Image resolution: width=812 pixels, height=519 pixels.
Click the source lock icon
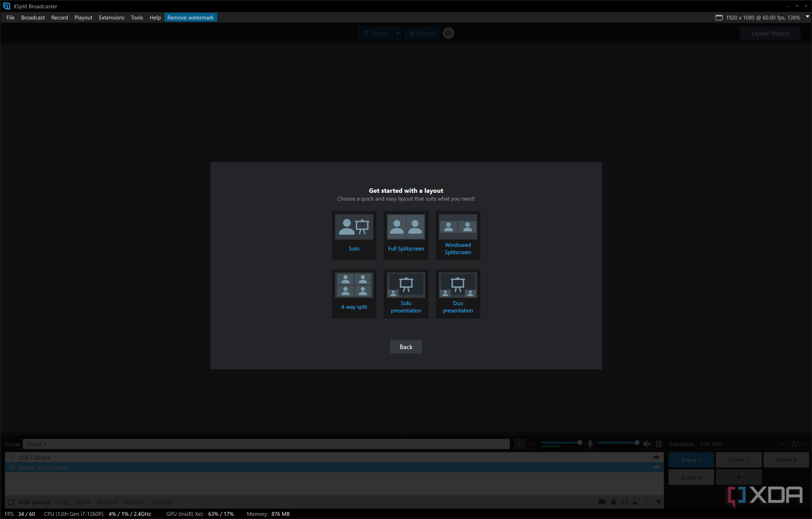(613, 502)
